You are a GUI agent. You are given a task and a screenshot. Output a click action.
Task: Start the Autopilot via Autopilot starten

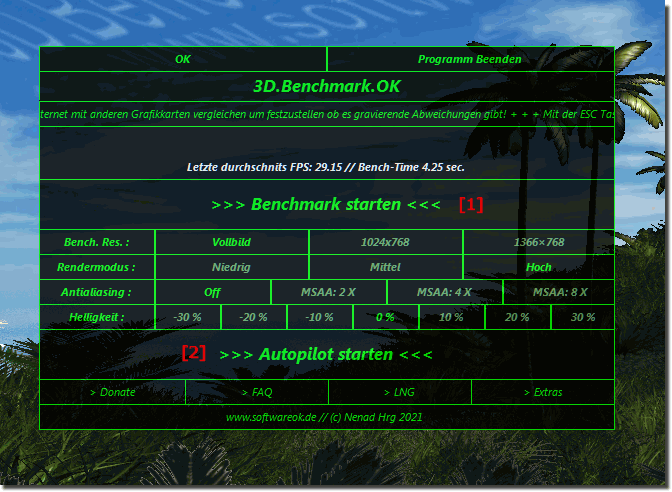click(x=326, y=354)
